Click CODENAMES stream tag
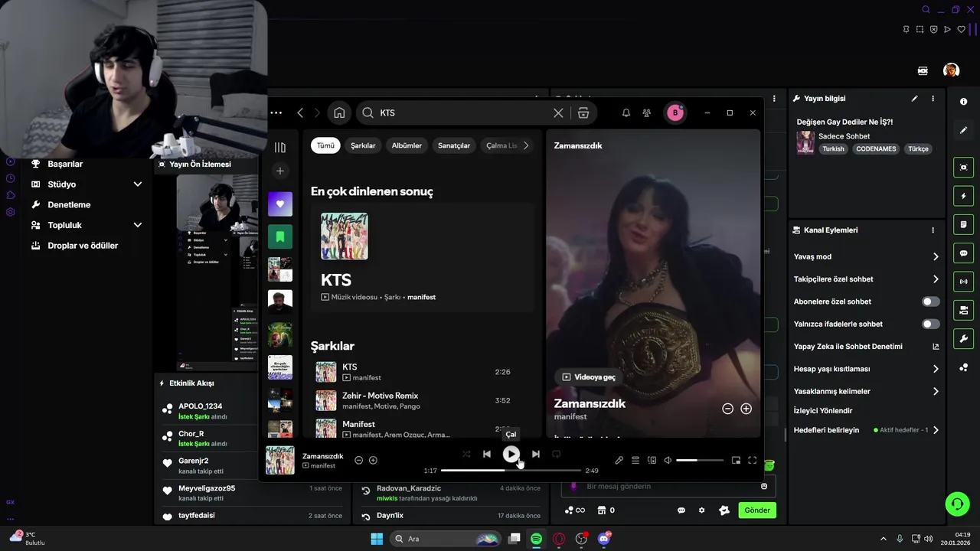980x551 pixels. [876, 149]
